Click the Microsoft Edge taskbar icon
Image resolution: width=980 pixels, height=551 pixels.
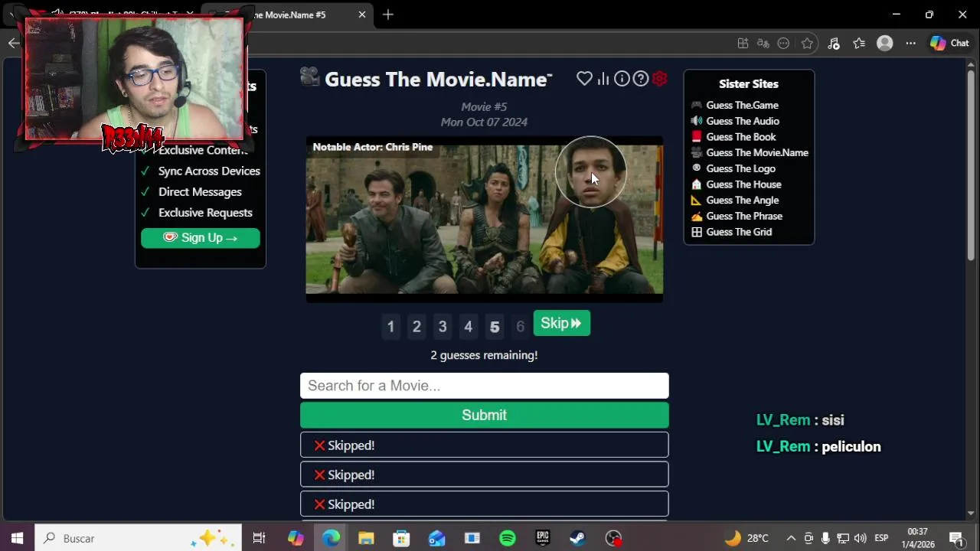[331, 539]
